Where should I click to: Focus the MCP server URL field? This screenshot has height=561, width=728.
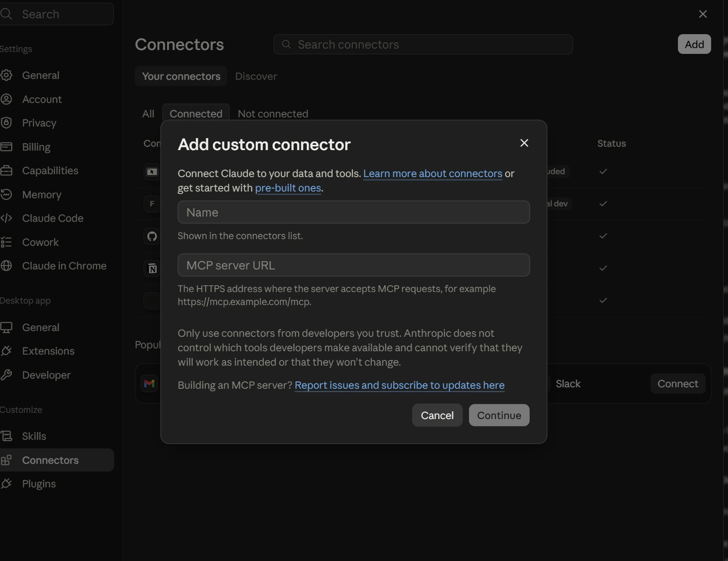pyautogui.click(x=353, y=265)
